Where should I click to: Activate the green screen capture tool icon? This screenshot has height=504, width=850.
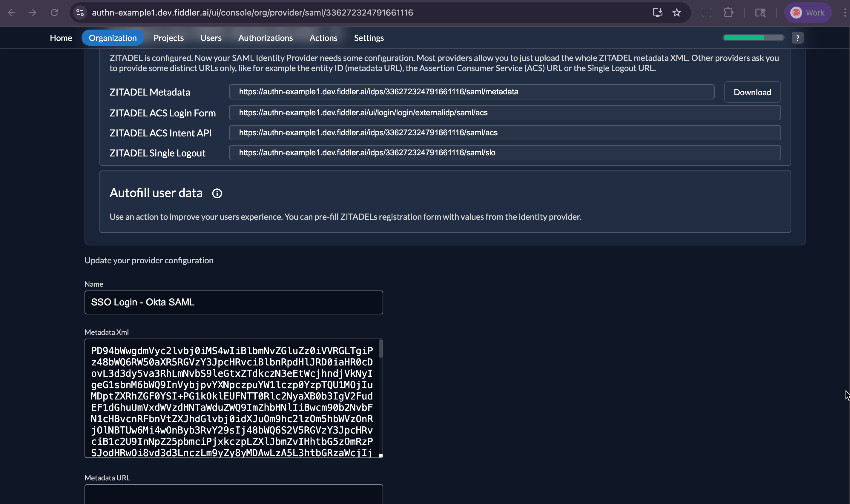coord(707,13)
